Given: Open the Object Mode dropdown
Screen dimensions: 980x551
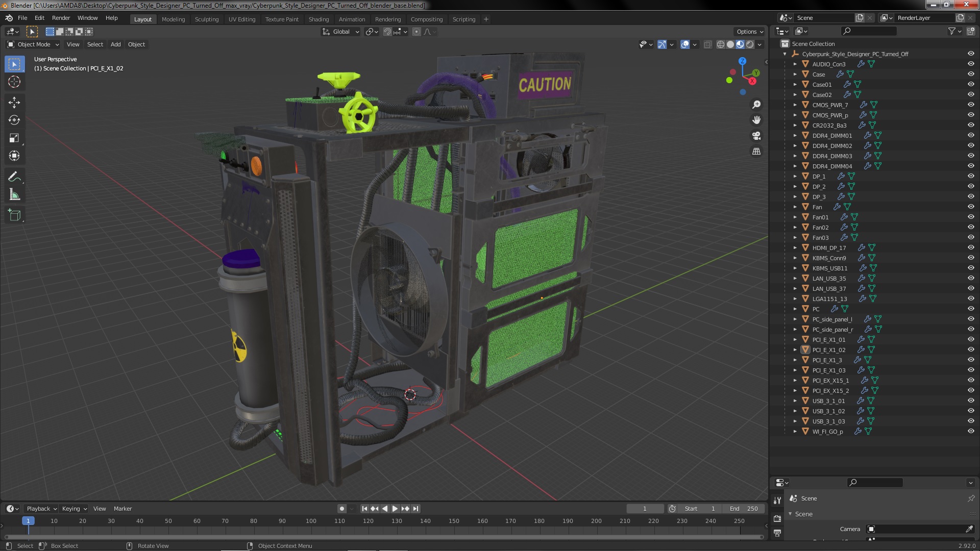Looking at the screenshot, I should [x=34, y=44].
